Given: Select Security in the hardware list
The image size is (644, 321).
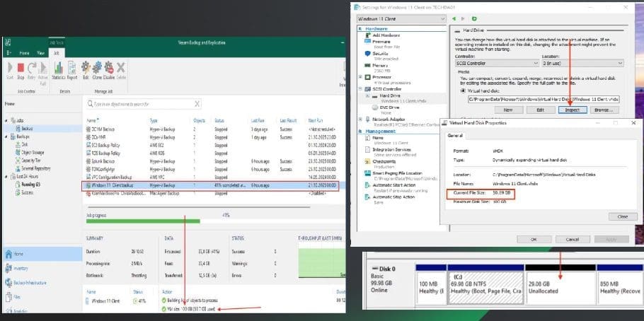Looking at the screenshot, I should tap(380, 54).
